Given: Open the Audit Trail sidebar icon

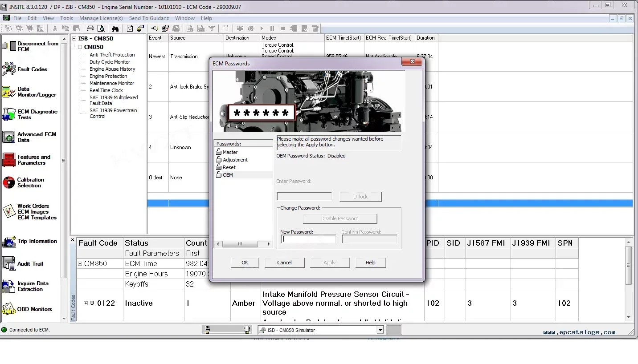Looking at the screenshot, I should (x=9, y=264).
